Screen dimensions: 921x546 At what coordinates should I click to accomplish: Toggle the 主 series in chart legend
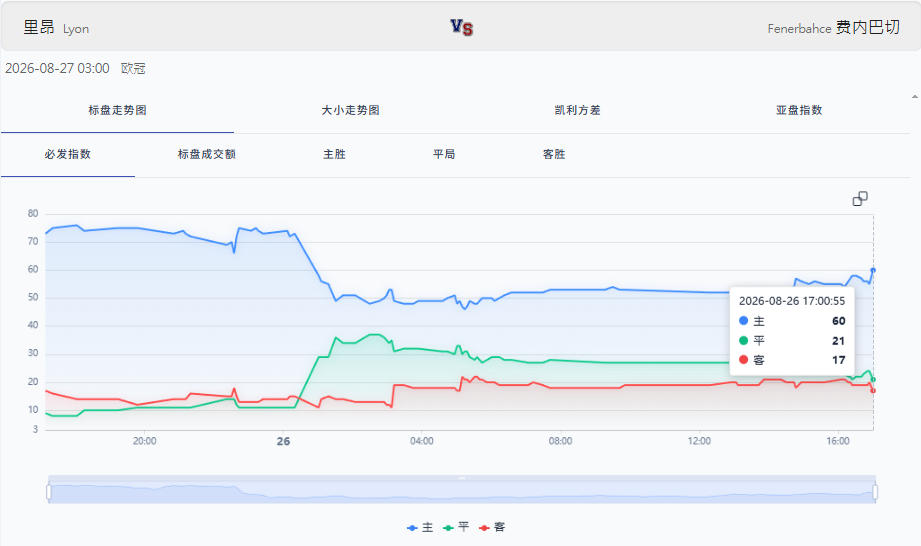point(420,527)
